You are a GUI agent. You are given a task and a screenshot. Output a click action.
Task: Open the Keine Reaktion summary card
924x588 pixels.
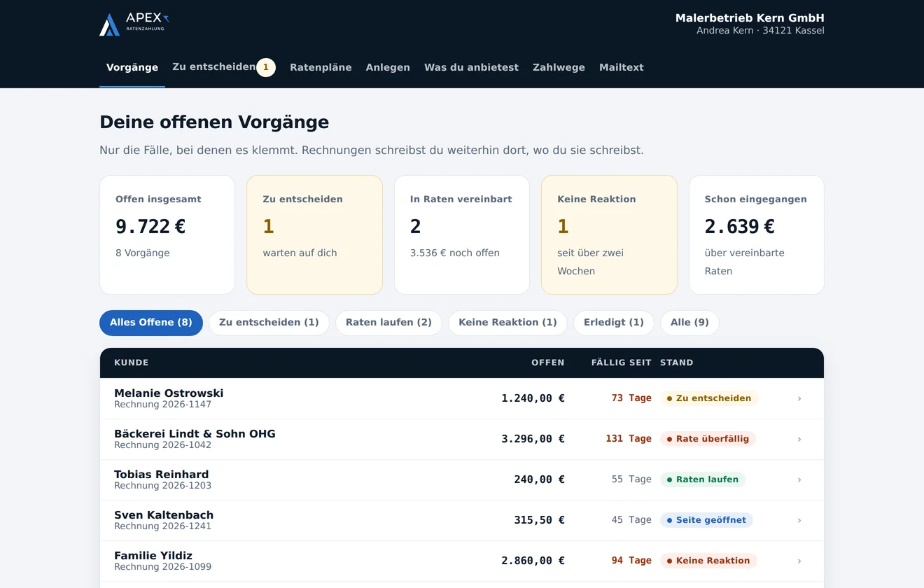point(609,235)
